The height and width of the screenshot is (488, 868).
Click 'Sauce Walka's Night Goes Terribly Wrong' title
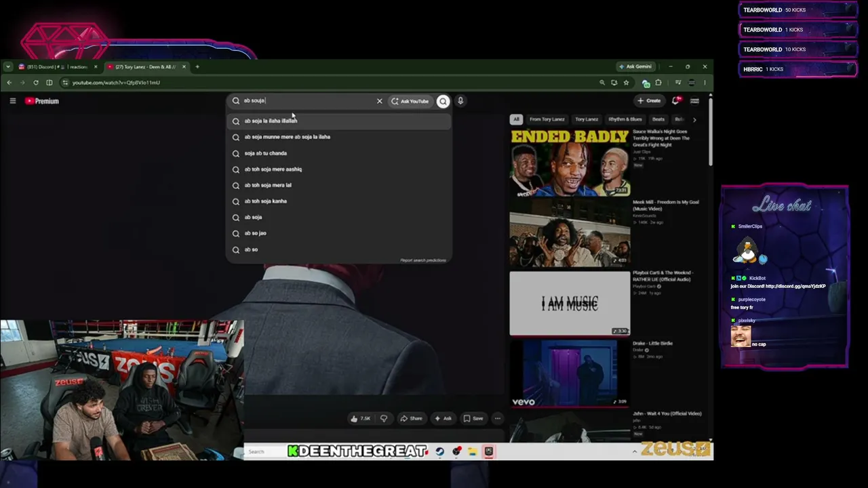(661, 138)
